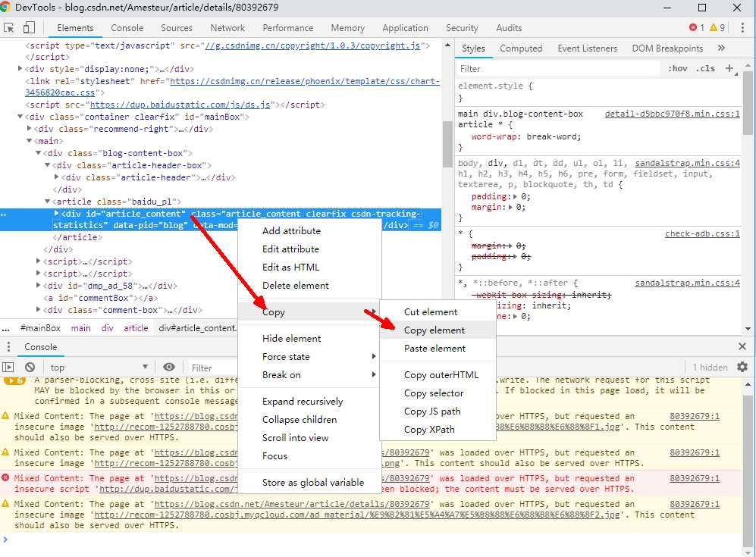Viewport: 756px width, 557px height.
Task: Open the Performance tab
Action: pyautogui.click(x=288, y=28)
